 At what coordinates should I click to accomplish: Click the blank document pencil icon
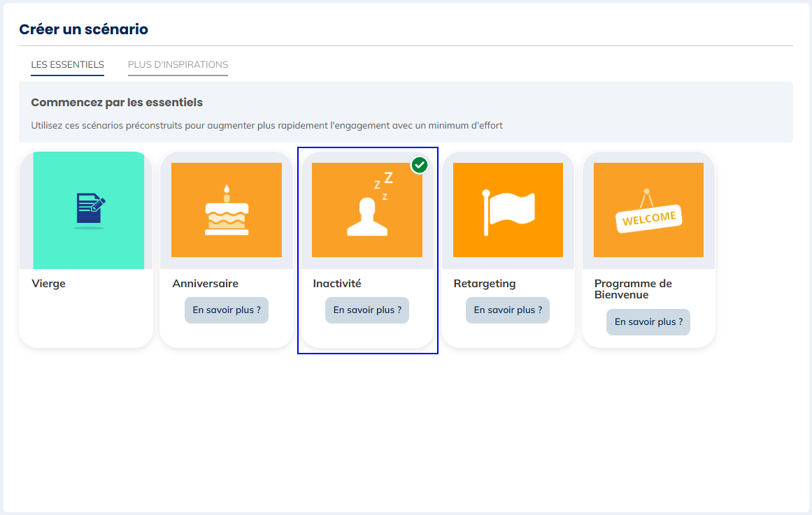point(90,210)
